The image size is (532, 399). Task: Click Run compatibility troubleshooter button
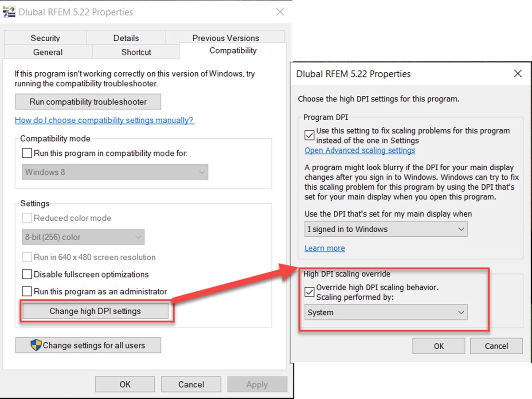click(x=88, y=102)
